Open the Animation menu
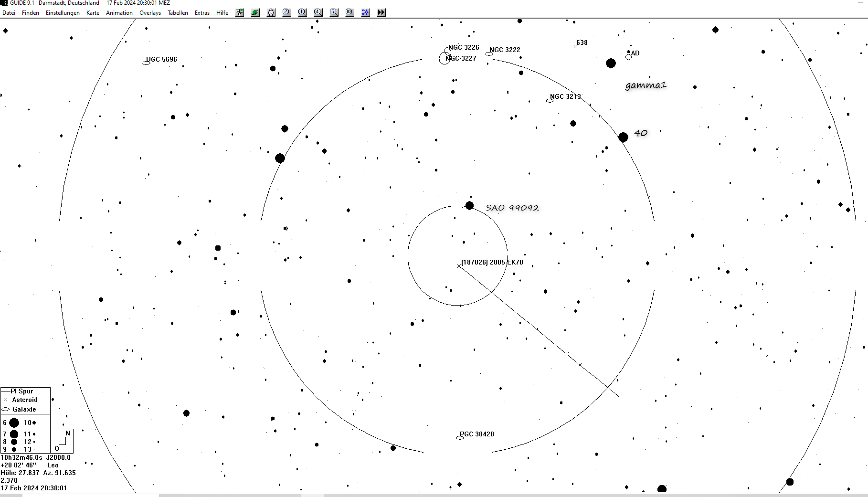 [119, 13]
